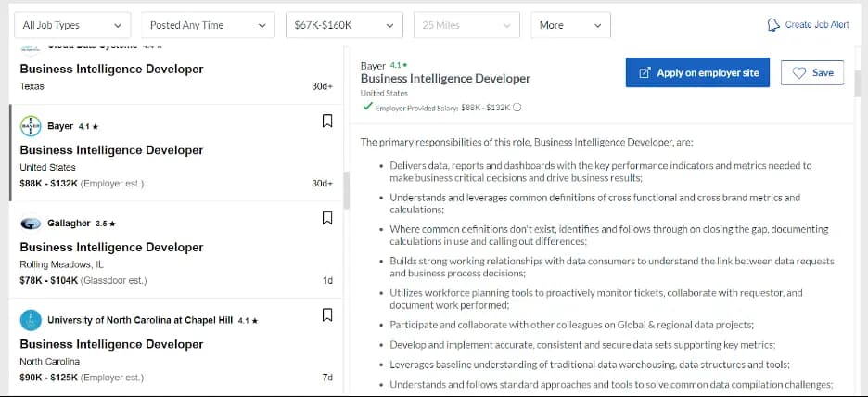Viewport: 868px width, 397px height.
Task: Open UNC Chapel Hill Business Intelligence Developer title
Action: click(111, 344)
